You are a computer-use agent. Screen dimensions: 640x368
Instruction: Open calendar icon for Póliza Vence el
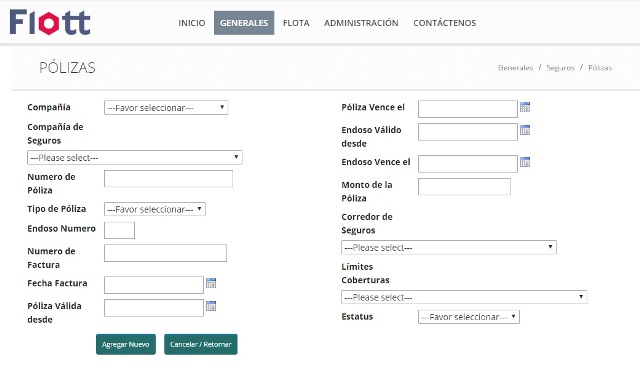[525, 107]
